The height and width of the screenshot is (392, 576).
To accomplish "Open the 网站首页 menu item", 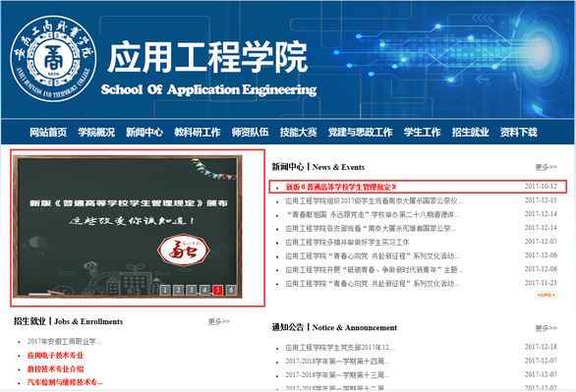I will (48, 132).
